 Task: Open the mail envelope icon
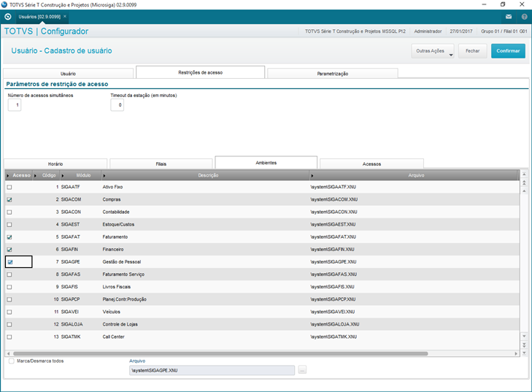coord(509,17)
